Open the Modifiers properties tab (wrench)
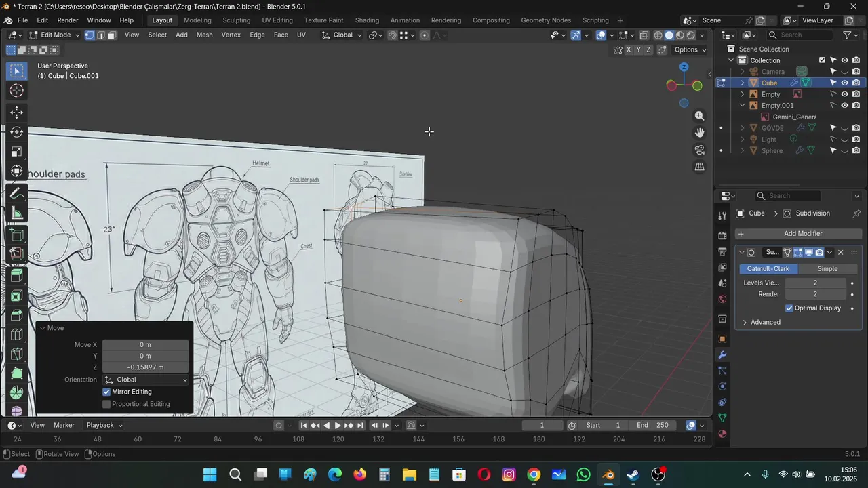 tap(722, 354)
